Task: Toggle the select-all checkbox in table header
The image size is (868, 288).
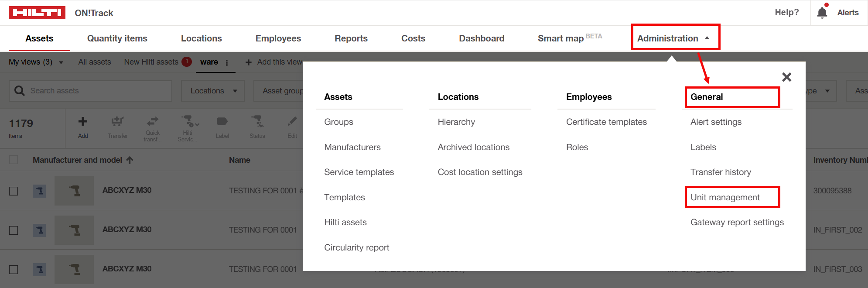Action: (14, 160)
